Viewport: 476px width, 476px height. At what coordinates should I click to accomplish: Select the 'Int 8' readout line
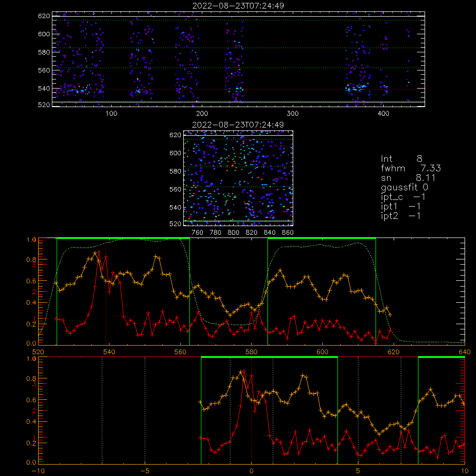(x=401, y=159)
